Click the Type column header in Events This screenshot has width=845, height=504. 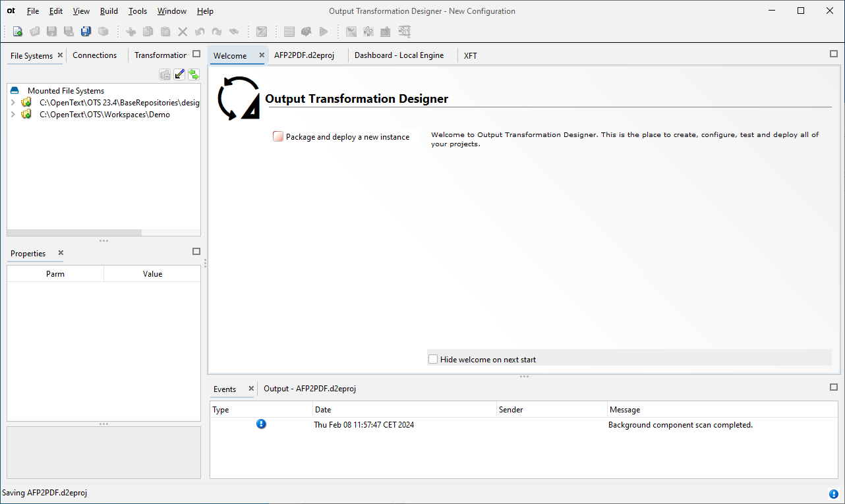[x=261, y=410]
